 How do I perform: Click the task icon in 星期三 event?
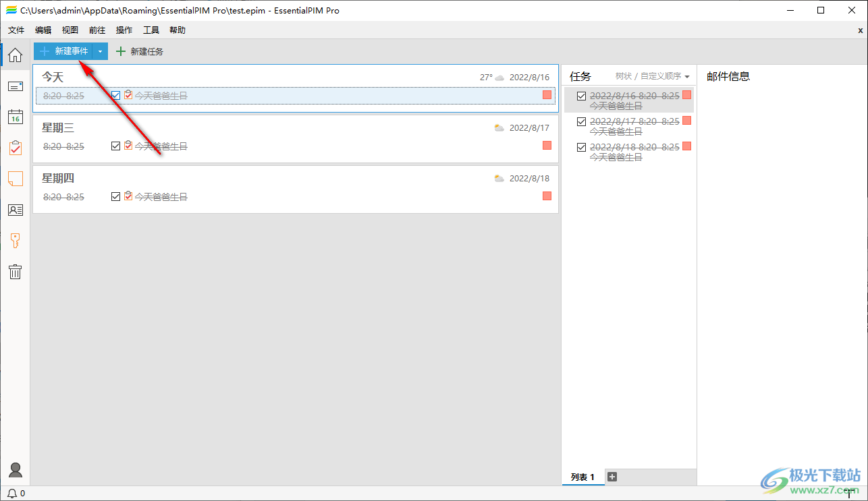tap(128, 146)
